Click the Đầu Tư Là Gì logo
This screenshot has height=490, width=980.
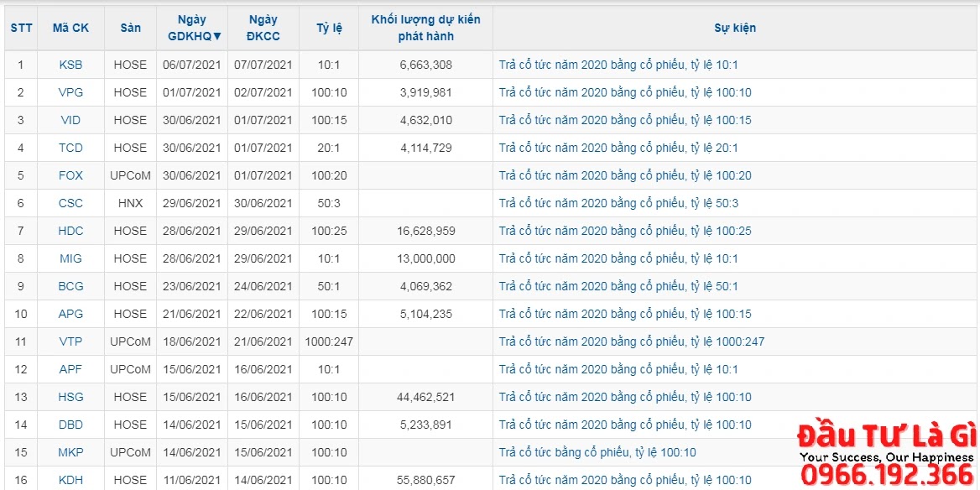(x=888, y=452)
